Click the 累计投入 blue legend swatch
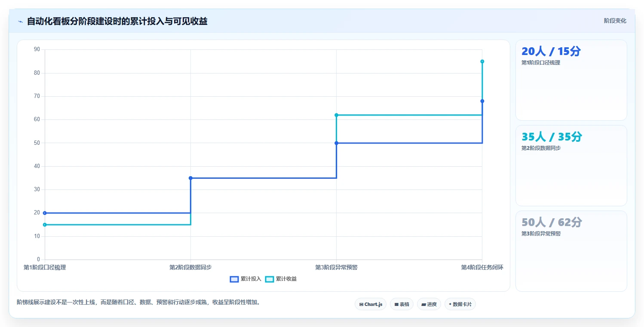644x327 pixels. tap(234, 279)
